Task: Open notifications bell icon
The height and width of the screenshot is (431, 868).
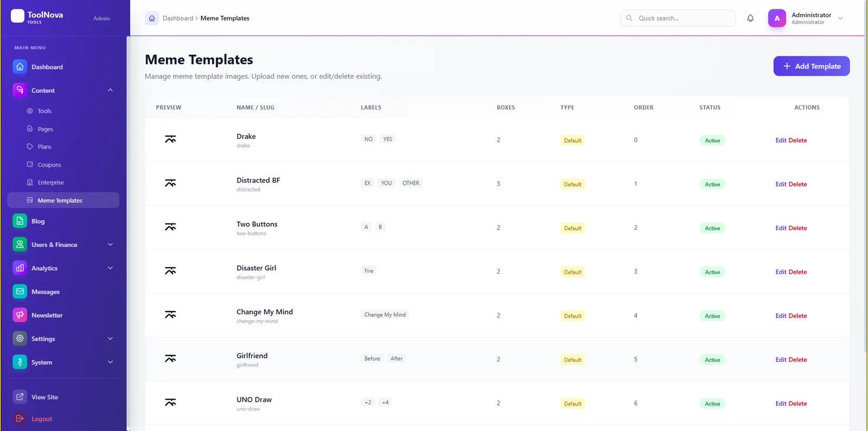Action: tap(750, 18)
